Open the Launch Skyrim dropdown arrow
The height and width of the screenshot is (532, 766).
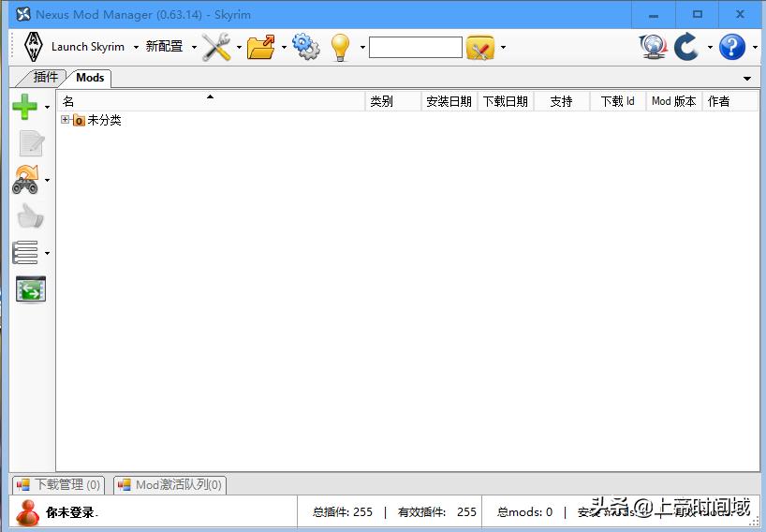tap(136, 48)
